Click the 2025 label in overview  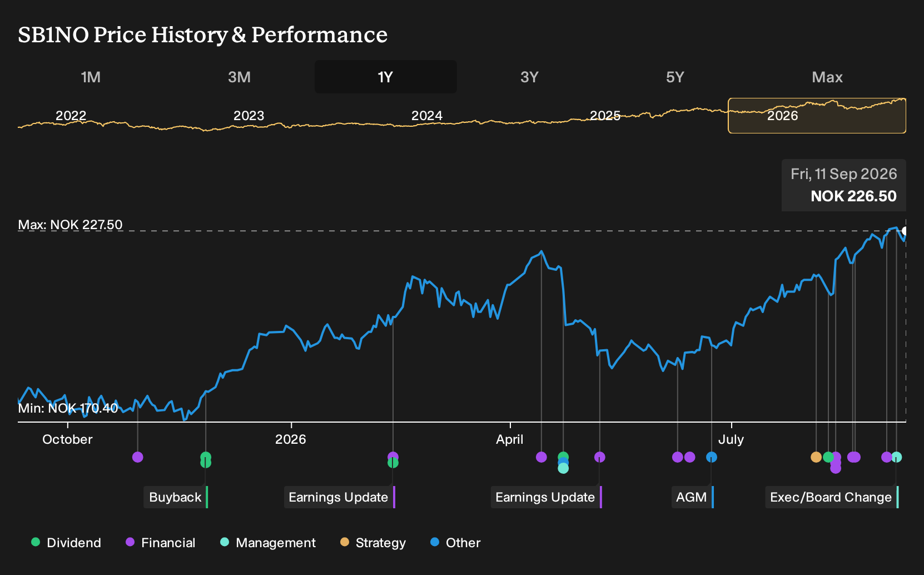coord(605,116)
